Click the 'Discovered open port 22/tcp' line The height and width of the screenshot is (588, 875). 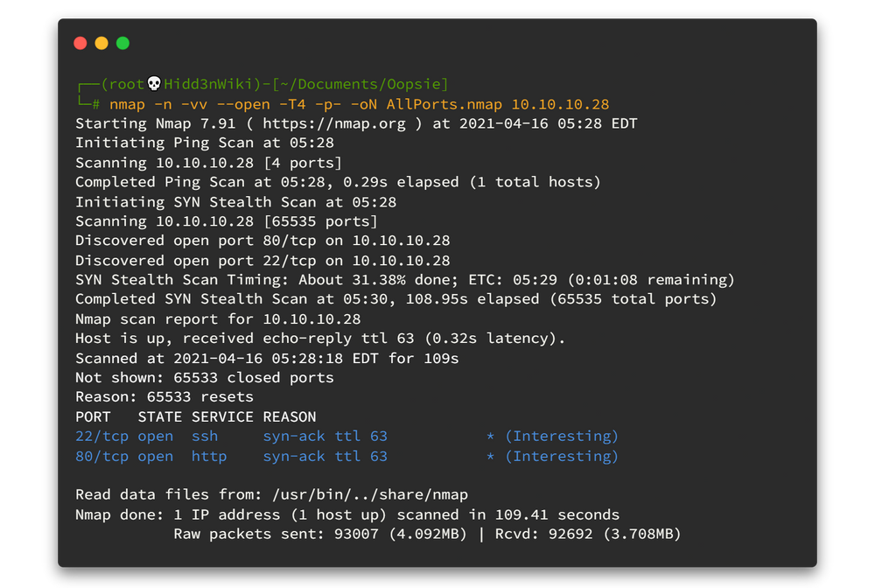[x=262, y=261]
